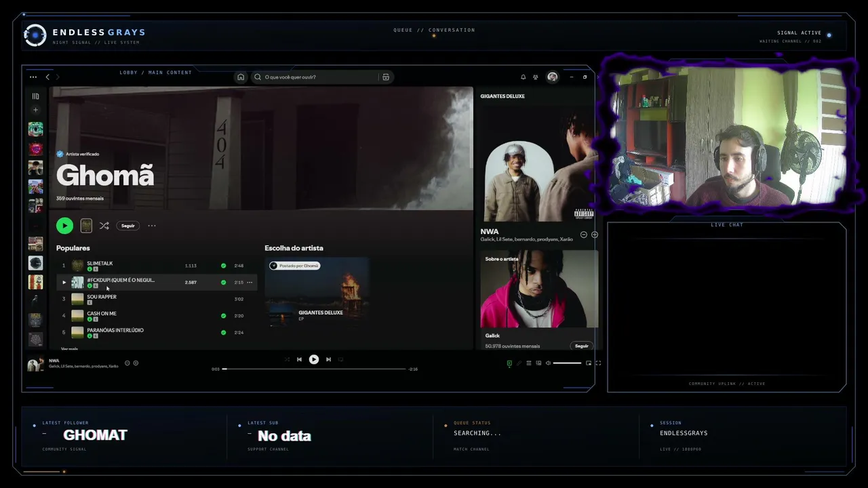This screenshot has width=868, height=488.
Task: Skip to the previous track
Action: click(x=299, y=360)
